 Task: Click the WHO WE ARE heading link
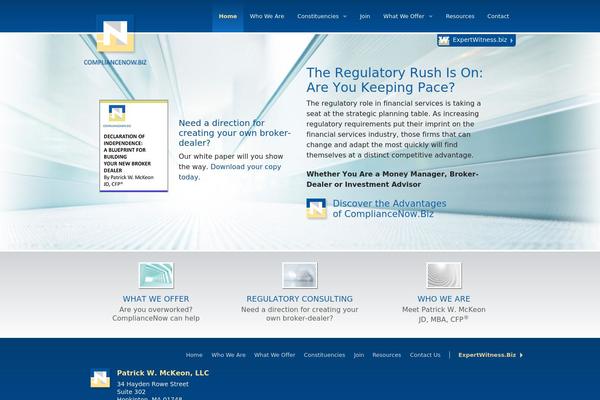click(x=444, y=299)
